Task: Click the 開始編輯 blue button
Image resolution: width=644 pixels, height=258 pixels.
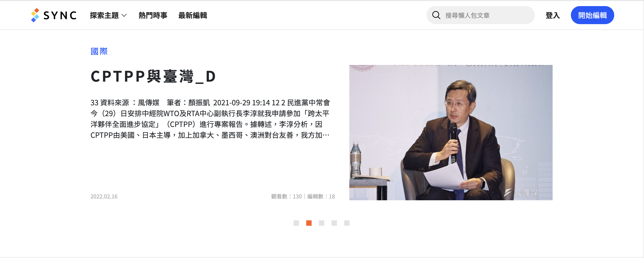Action: tap(592, 15)
